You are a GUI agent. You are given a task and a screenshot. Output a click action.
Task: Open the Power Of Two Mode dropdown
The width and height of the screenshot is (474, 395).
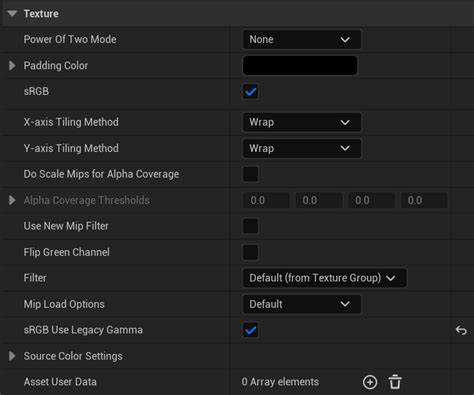pyautogui.click(x=302, y=39)
